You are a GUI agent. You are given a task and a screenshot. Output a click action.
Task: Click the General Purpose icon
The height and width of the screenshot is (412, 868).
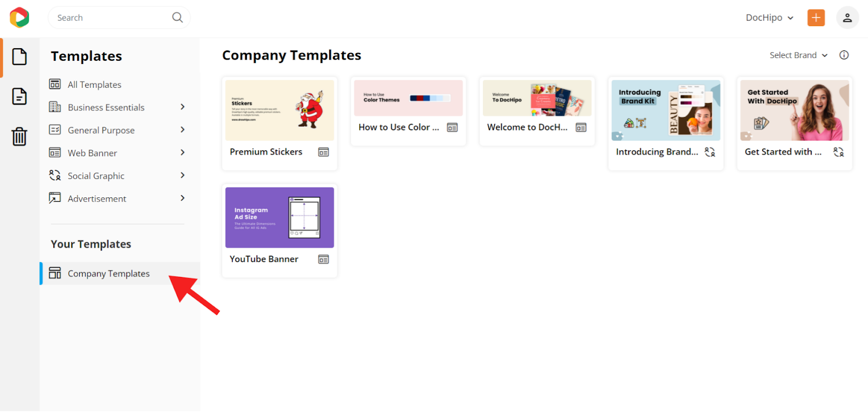click(x=55, y=130)
